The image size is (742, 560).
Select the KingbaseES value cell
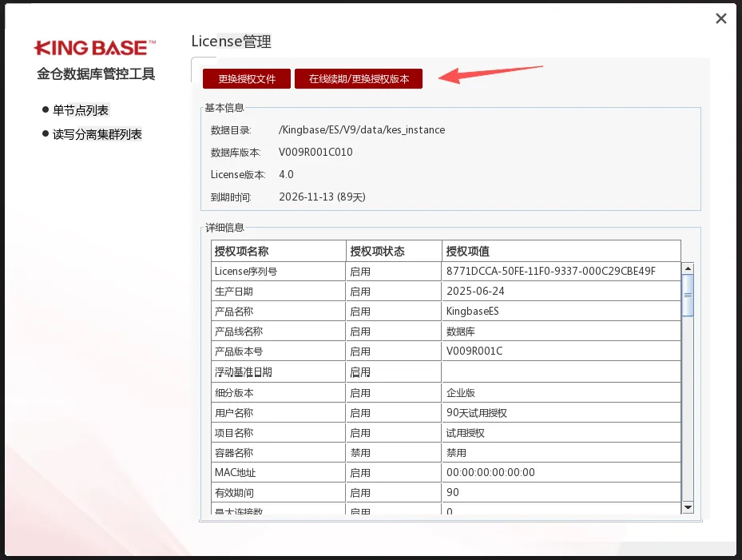pyautogui.click(x=561, y=311)
